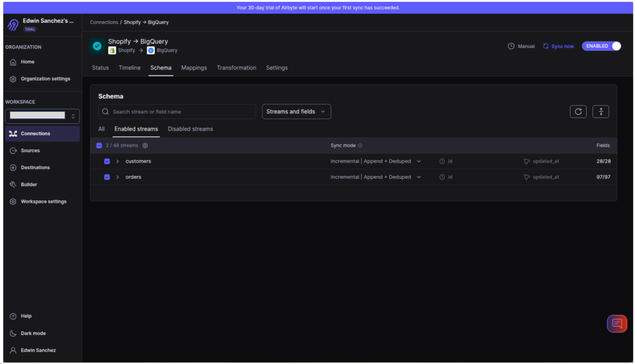Click the orders cursor field updated_at icon
The image size is (635, 364).
tap(526, 177)
